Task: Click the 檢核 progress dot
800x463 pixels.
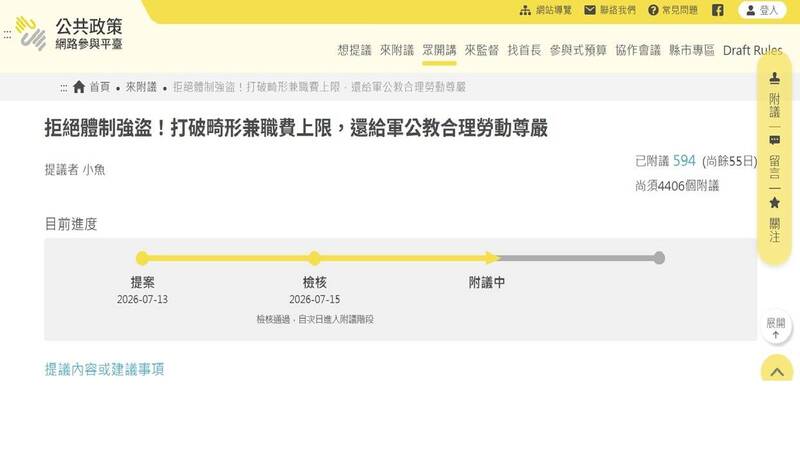Action: point(314,258)
